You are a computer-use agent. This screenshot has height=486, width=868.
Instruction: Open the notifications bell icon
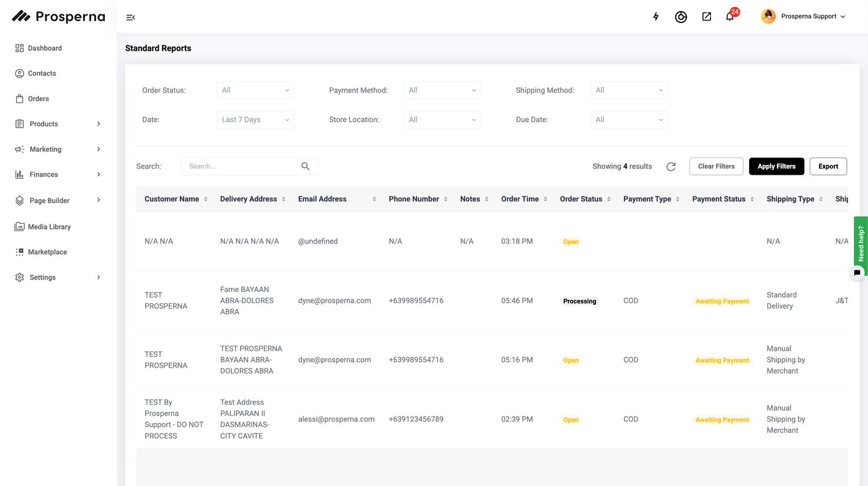pos(730,17)
